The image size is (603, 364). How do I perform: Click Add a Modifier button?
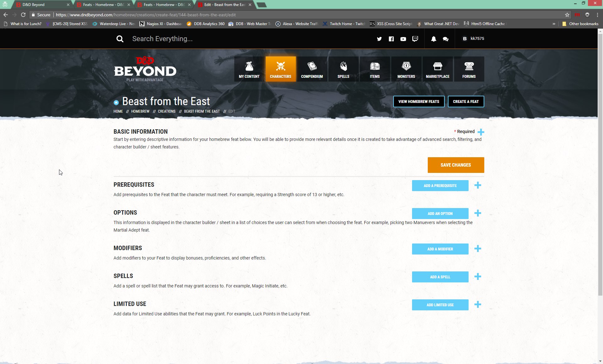440,249
